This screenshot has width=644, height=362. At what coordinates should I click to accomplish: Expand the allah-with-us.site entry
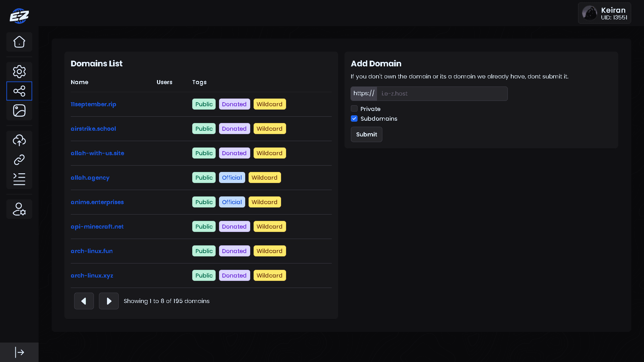[x=97, y=153]
